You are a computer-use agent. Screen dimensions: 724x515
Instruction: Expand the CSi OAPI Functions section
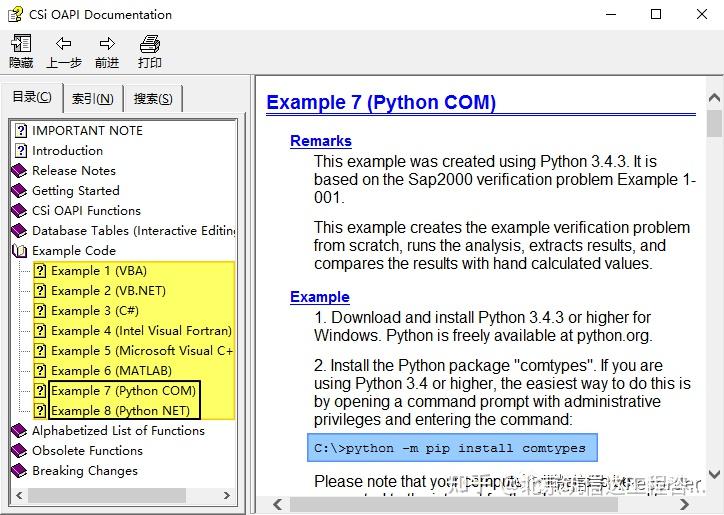pos(86,211)
